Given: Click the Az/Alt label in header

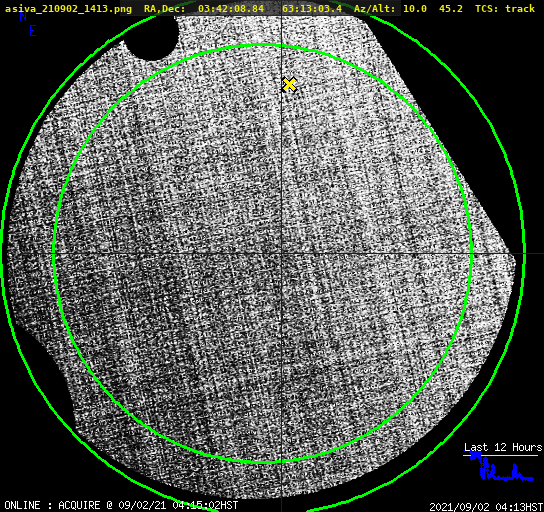Looking at the screenshot, I should (374, 9).
